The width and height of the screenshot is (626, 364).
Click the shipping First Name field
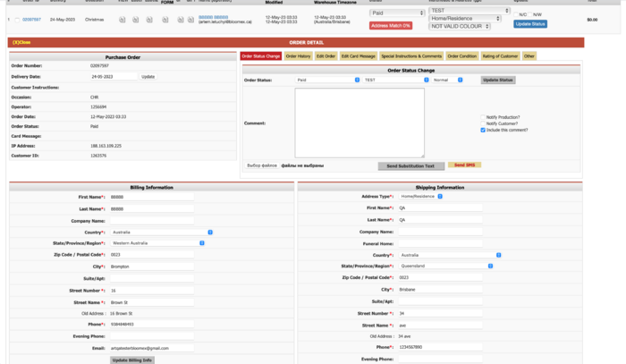[x=440, y=208]
